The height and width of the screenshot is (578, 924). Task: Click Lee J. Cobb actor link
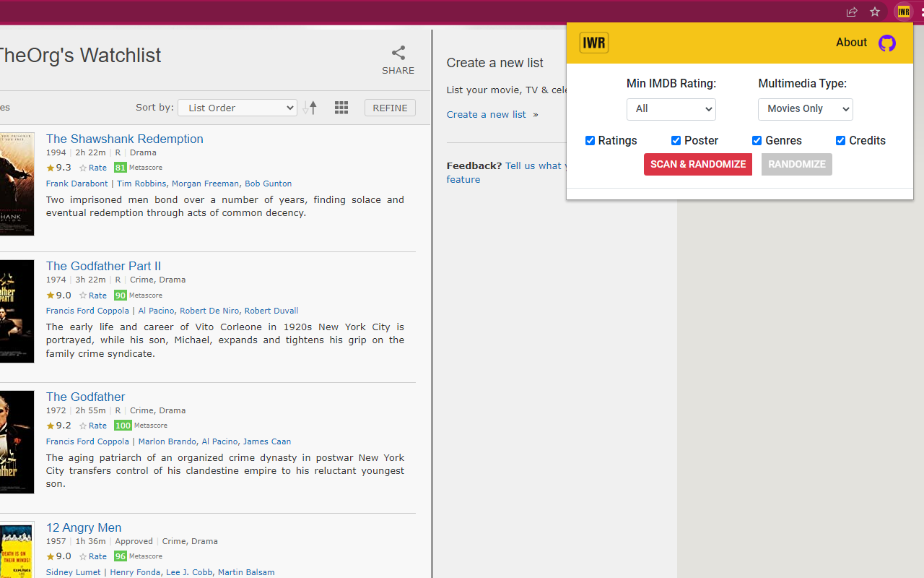click(189, 572)
